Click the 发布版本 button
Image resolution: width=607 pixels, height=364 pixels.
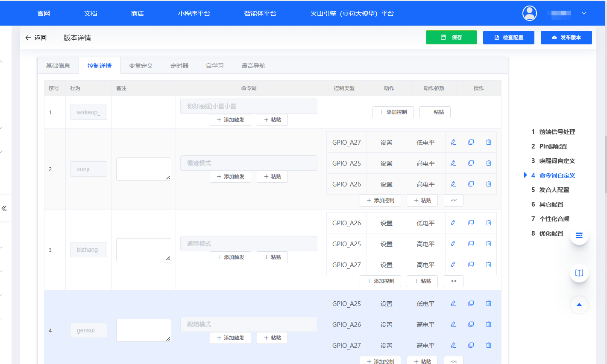566,38
